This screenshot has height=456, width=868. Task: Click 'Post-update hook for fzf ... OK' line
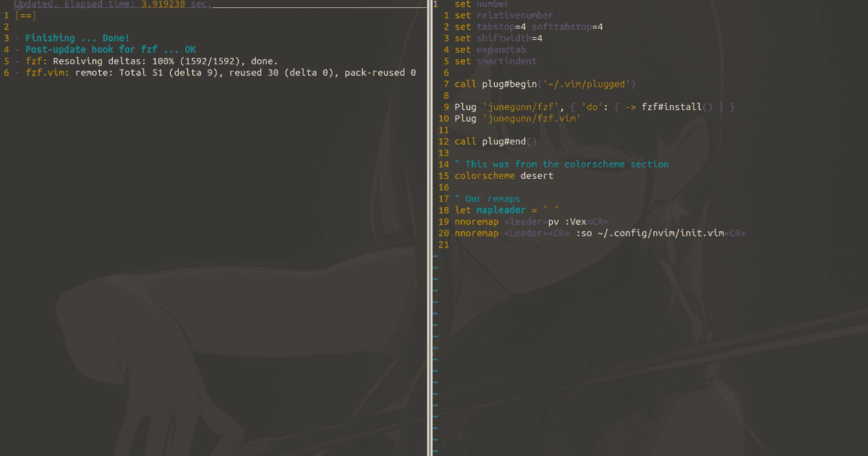110,50
